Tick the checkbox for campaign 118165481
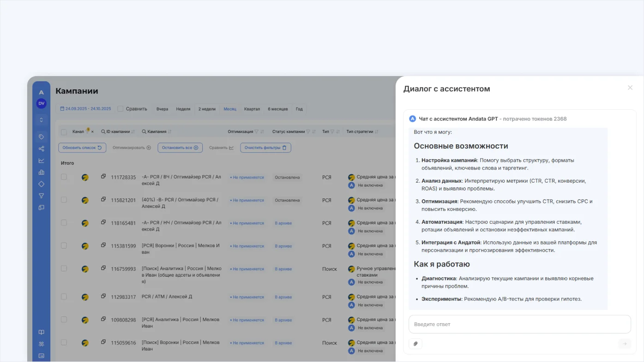The image size is (644, 362). point(64,222)
